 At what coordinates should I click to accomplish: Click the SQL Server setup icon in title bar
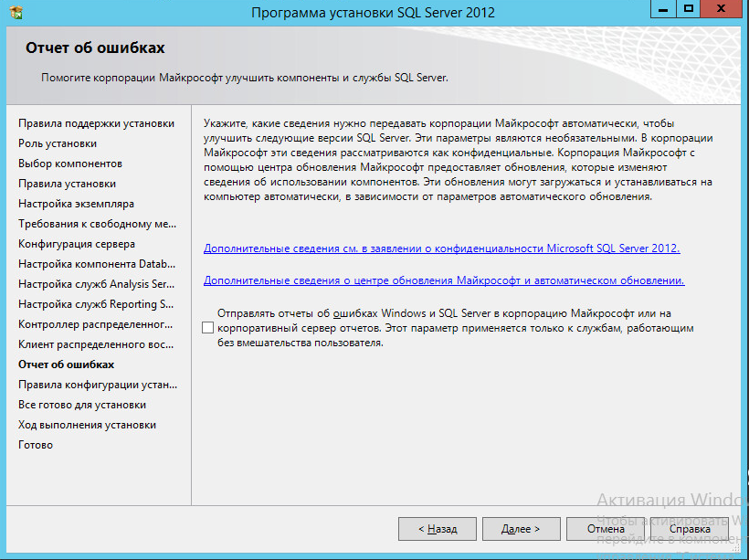pos(16,12)
